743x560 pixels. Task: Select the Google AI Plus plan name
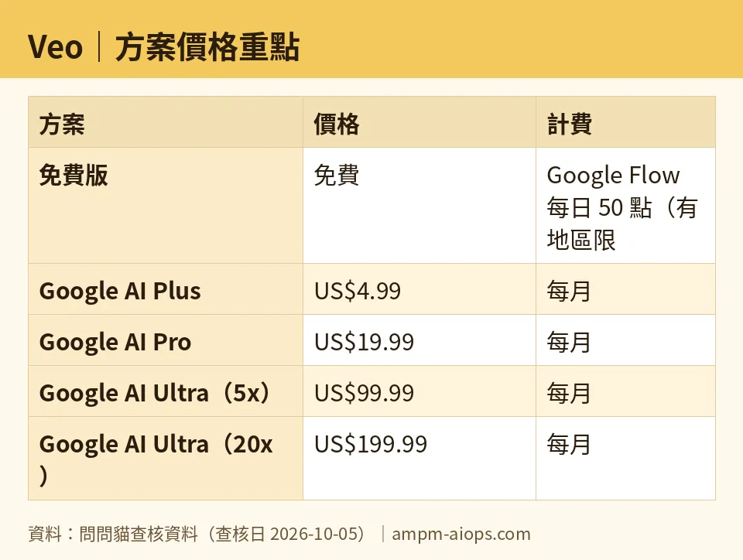click(120, 291)
